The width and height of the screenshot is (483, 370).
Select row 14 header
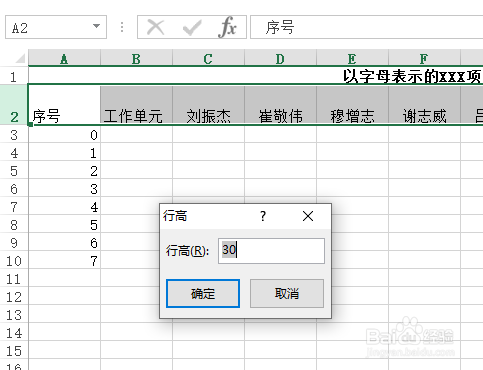[x=14, y=333]
